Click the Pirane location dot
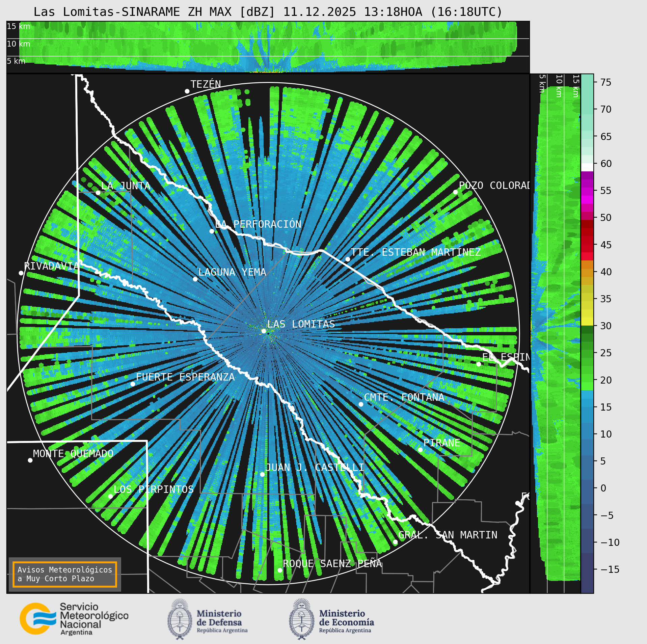 (x=420, y=450)
